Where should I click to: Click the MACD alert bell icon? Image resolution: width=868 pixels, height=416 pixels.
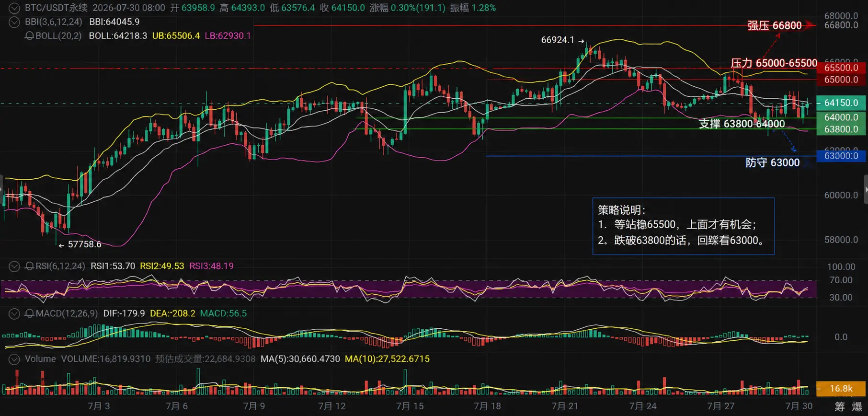coord(29,313)
